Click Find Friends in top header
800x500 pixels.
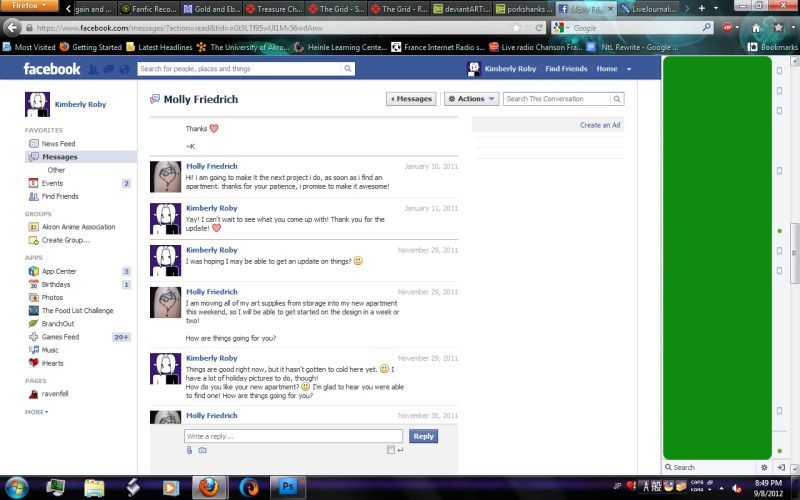pos(566,69)
